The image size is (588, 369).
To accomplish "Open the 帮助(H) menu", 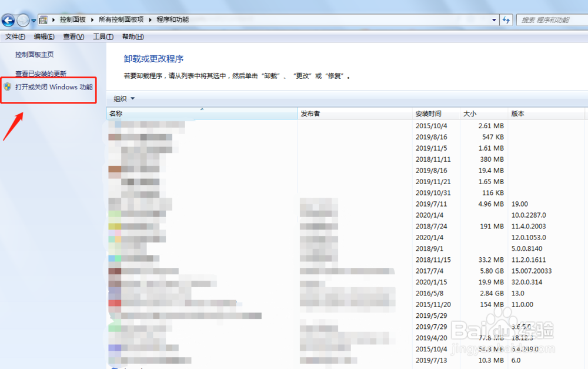I will (133, 36).
